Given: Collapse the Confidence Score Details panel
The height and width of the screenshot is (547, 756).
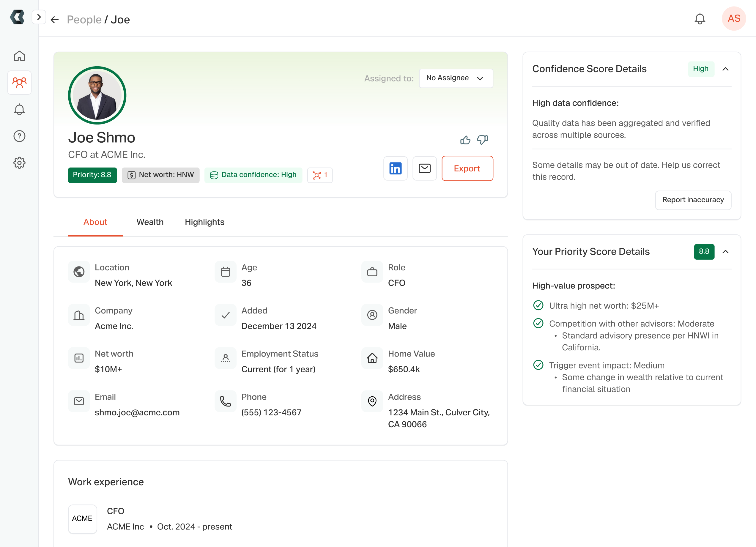Looking at the screenshot, I should coord(725,69).
